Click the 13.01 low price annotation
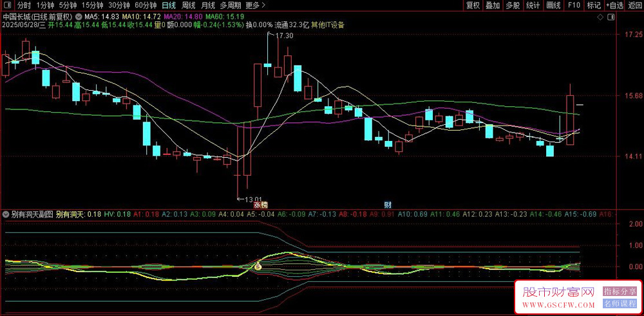644x316 pixels. pos(253,200)
